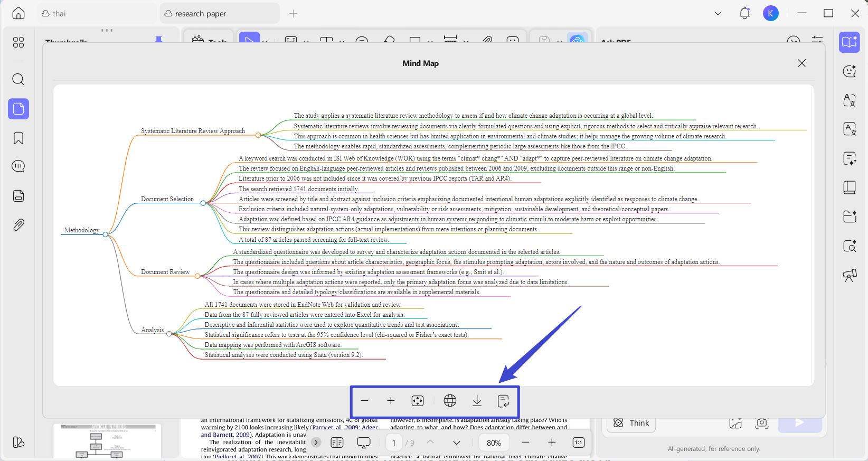Click 'The search retrieved 1741 documents initially.'
Screen dimensions: 868x461
(299, 189)
